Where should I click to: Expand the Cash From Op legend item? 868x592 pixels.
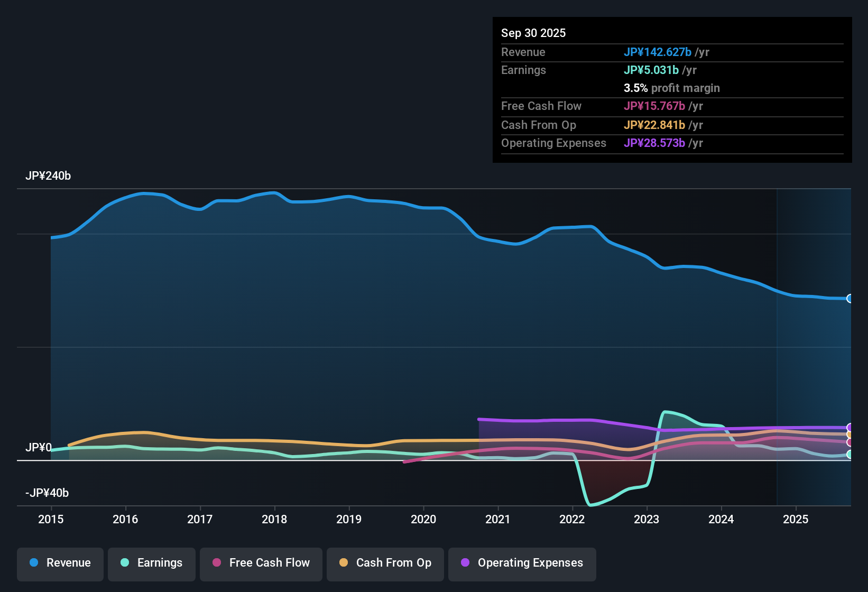(x=385, y=563)
